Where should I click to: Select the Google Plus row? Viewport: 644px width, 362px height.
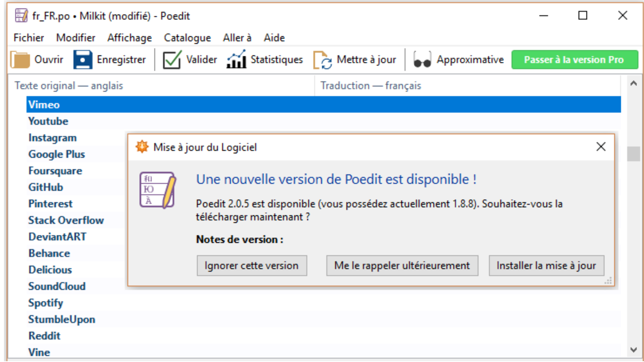(x=76, y=154)
